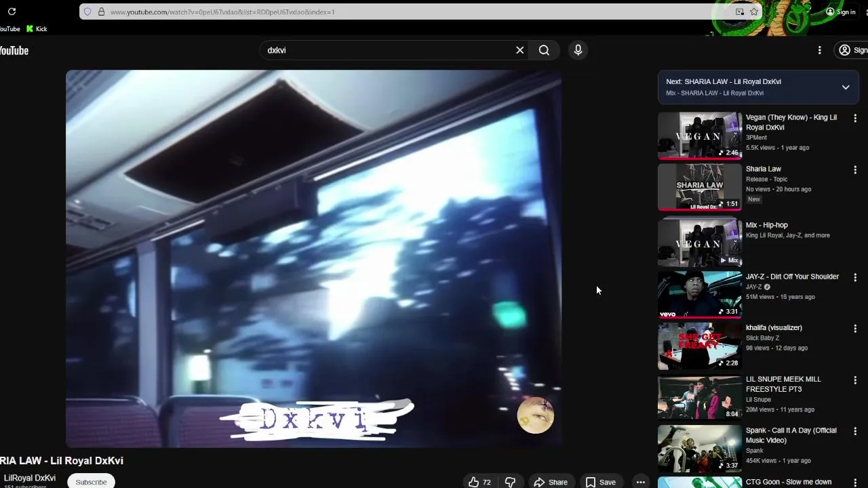Image resolution: width=868 pixels, height=488 pixels.
Task: Click the YouTube logo to go home
Action: coord(14,51)
